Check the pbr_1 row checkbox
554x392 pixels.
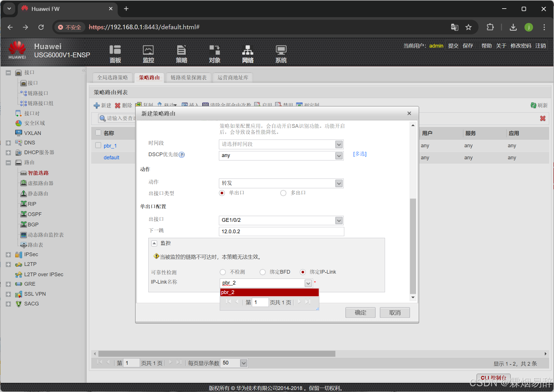pos(98,146)
